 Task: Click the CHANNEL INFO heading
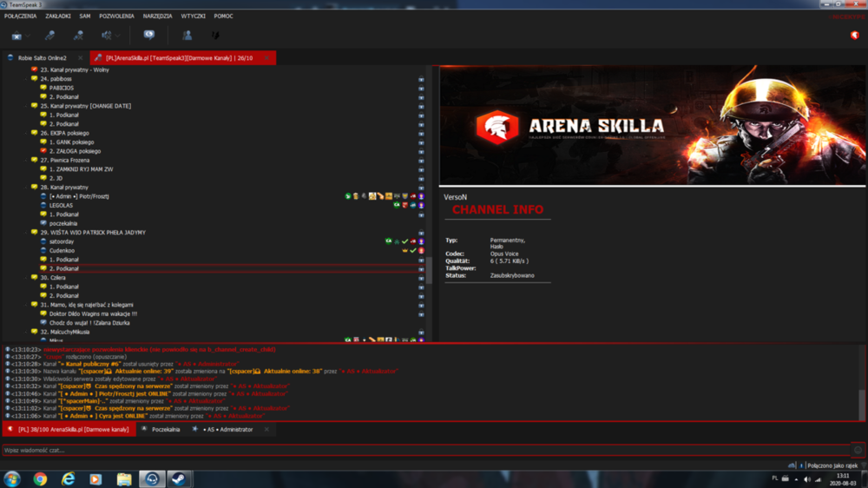[x=497, y=210]
